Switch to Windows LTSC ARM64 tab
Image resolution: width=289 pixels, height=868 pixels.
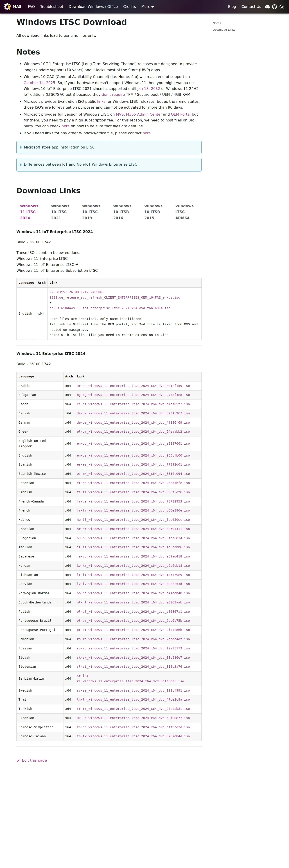pos(187,212)
